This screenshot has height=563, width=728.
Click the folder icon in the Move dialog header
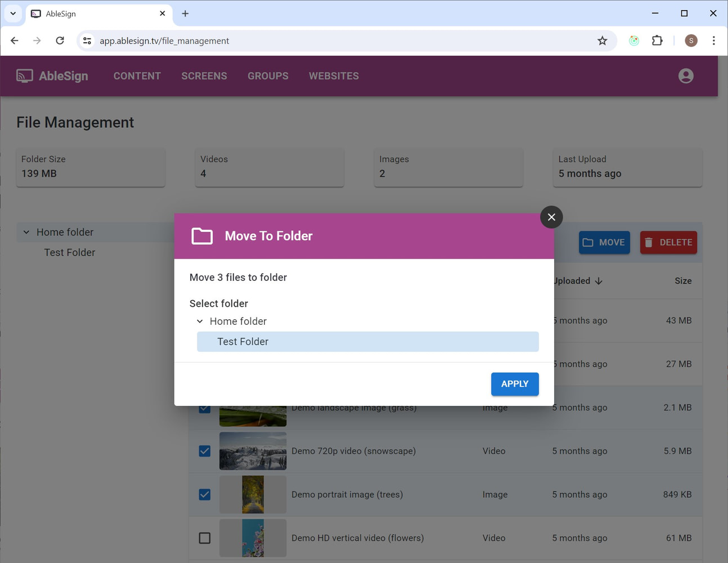tap(202, 236)
